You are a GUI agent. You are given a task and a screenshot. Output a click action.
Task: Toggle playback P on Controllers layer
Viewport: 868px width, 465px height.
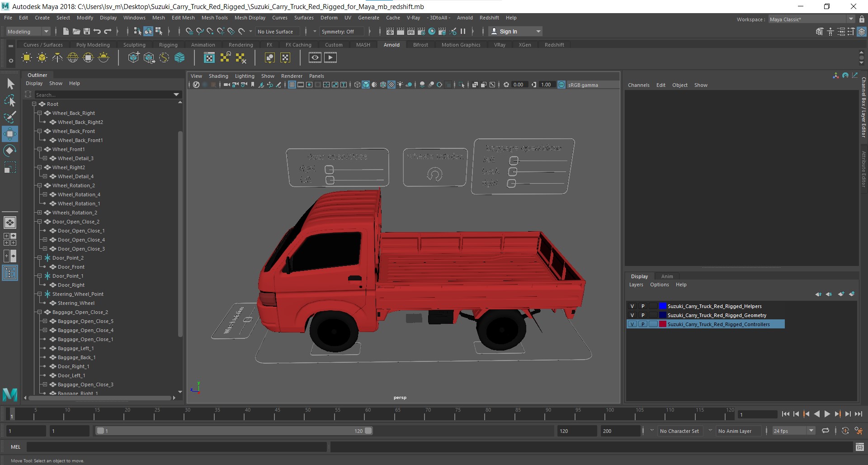(643, 324)
